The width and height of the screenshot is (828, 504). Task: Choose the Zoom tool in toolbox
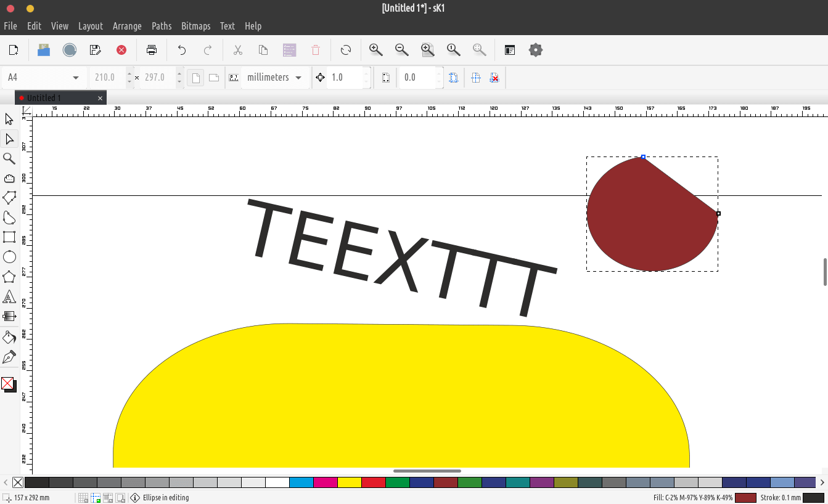tap(9, 159)
